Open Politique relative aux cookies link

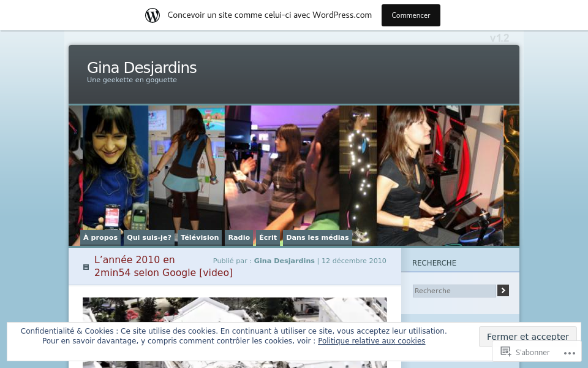click(x=371, y=341)
